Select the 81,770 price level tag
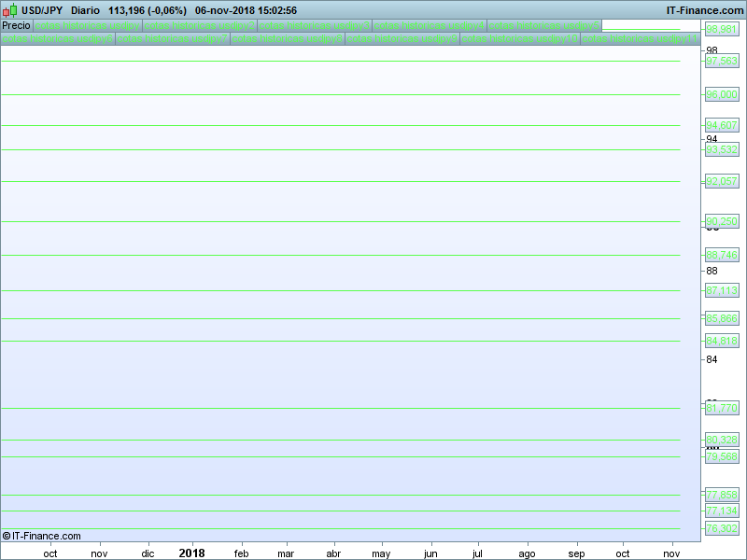The width and height of the screenshot is (747, 560). pyautogui.click(x=722, y=408)
